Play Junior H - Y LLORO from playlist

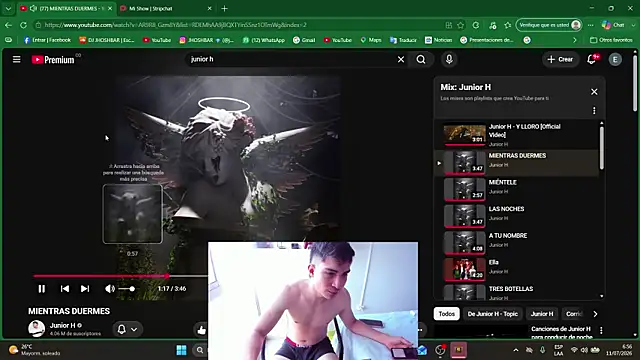(x=518, y=135)
